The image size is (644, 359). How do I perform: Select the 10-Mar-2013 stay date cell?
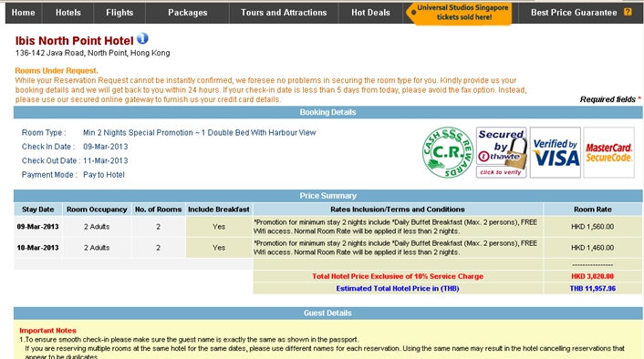point(37,248)
